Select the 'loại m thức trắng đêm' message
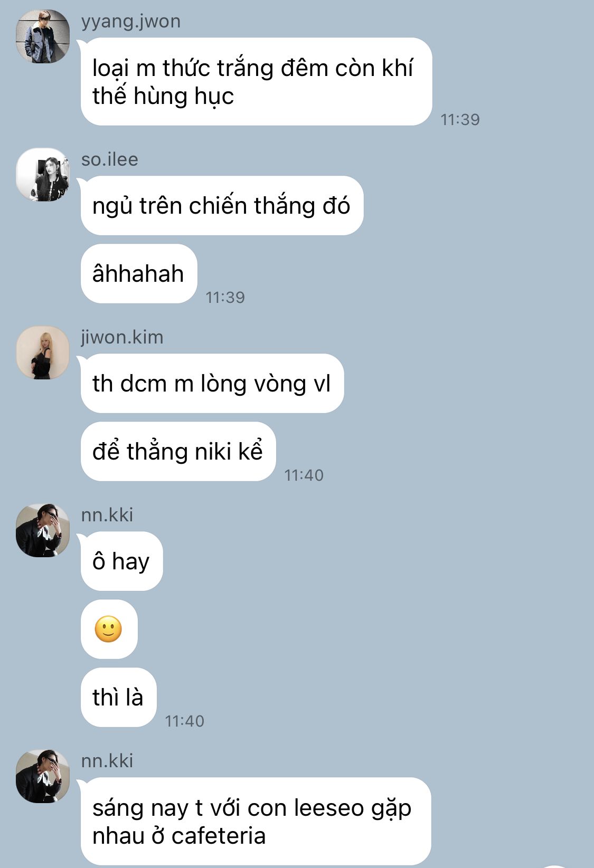594x868 pixels. click(257, 82)
